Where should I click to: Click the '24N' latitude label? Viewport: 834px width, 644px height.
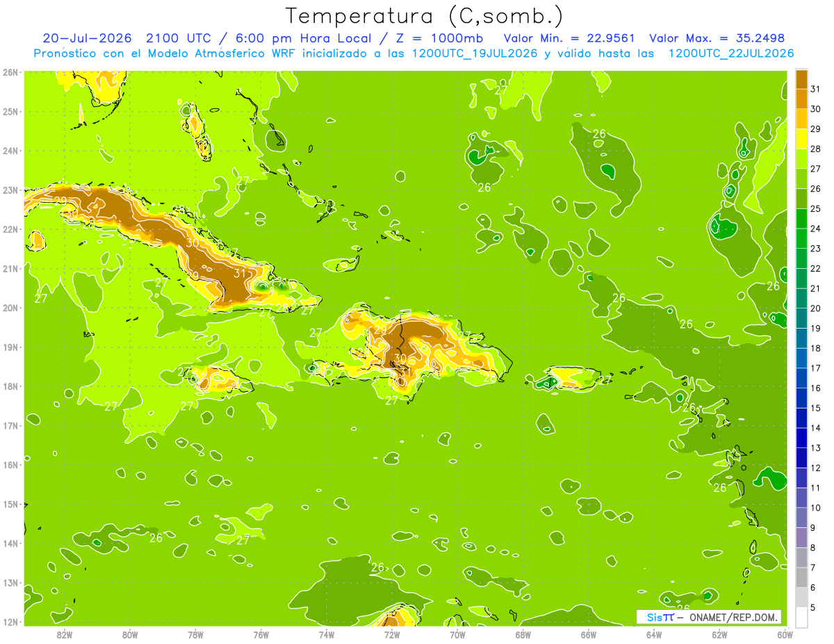click(x=10, y=150)
